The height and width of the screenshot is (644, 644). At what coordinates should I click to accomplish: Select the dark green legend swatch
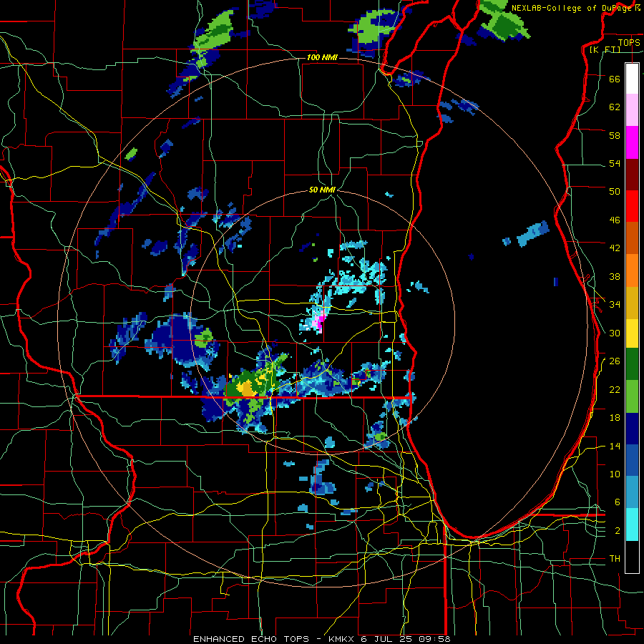632,364
